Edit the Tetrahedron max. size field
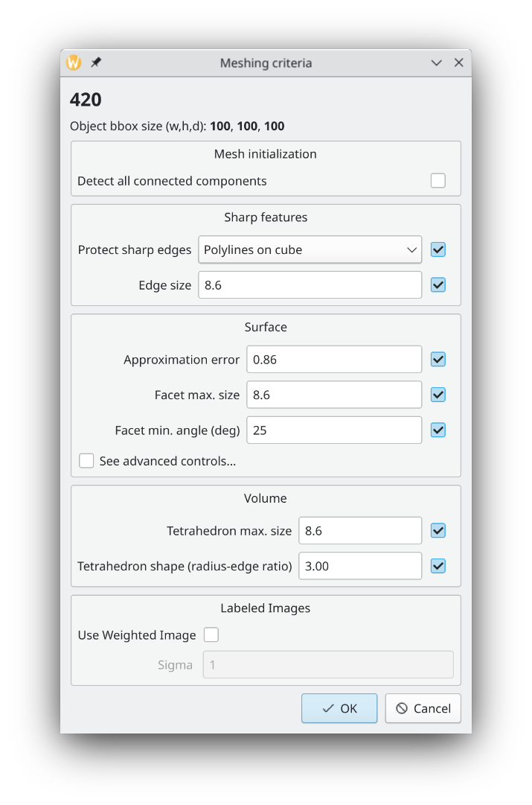Image resolution: width=532 pixels, height=805 pixels. (x=360, y=530)
